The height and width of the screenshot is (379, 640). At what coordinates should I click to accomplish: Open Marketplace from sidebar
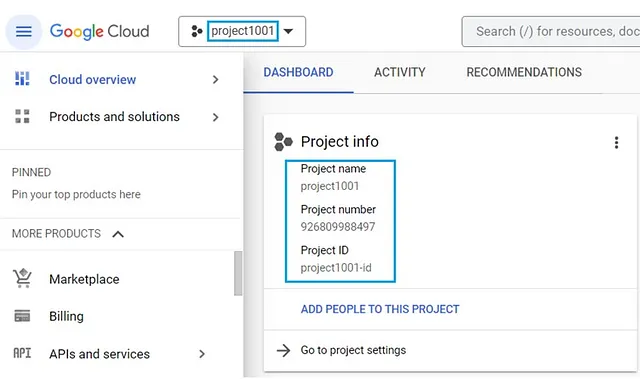84,279
